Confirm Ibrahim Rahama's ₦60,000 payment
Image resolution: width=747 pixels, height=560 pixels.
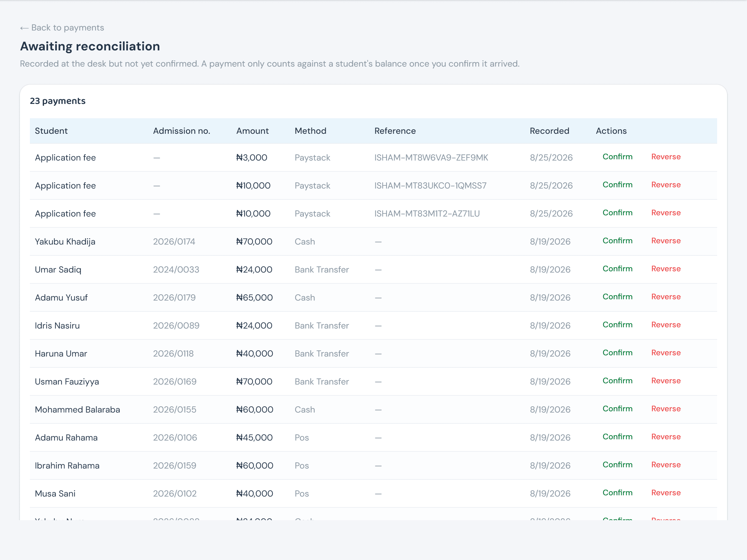coord(617,465)
